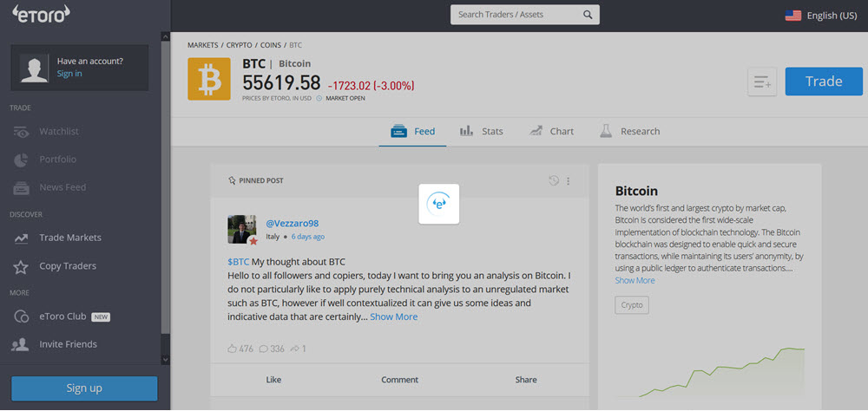Click the market open clock icon
Screen dimensions: 868x411
[x=319, y=99]
